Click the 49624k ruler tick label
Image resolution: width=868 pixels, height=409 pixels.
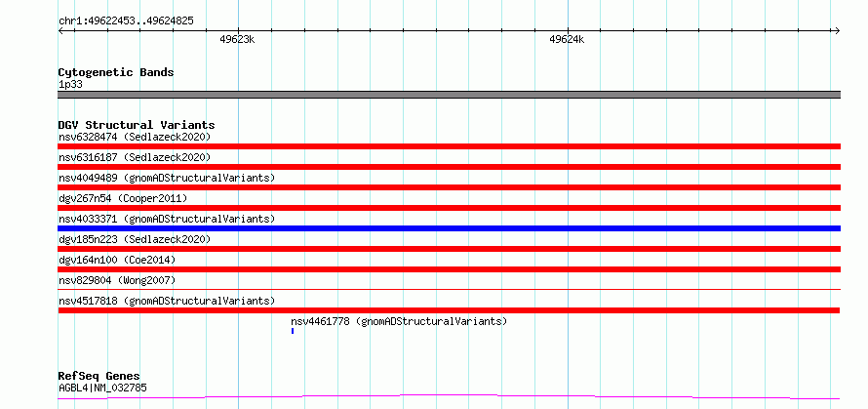point(567,40)
